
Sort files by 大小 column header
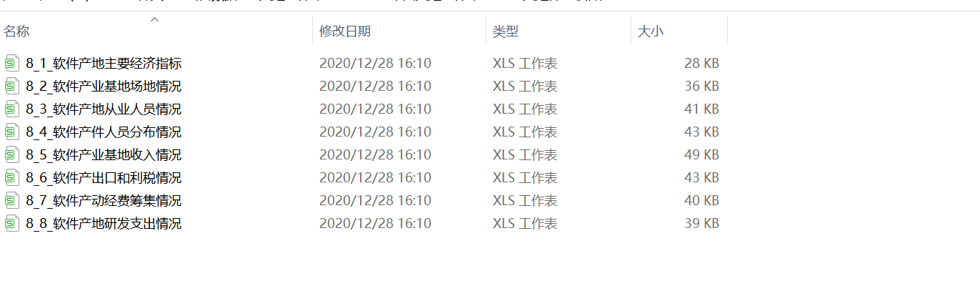click(679, 31)
